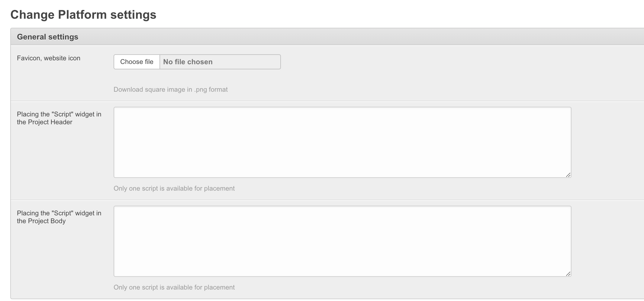Click the "Change Platform settings" page heading

pos(83,14)
